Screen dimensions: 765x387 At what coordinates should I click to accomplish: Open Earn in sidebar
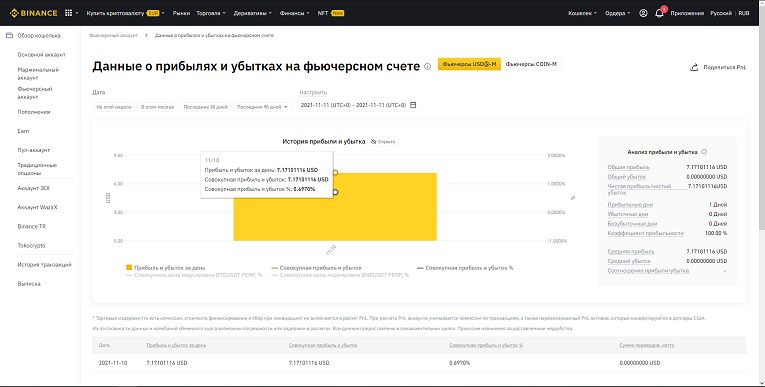[23, 131]
